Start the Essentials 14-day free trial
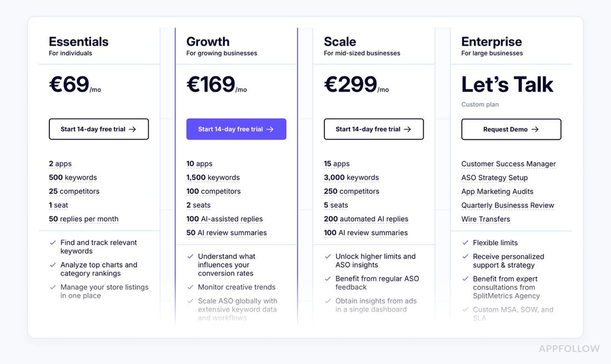The width and height of the screenshot is (611, 364). point(98,129)
